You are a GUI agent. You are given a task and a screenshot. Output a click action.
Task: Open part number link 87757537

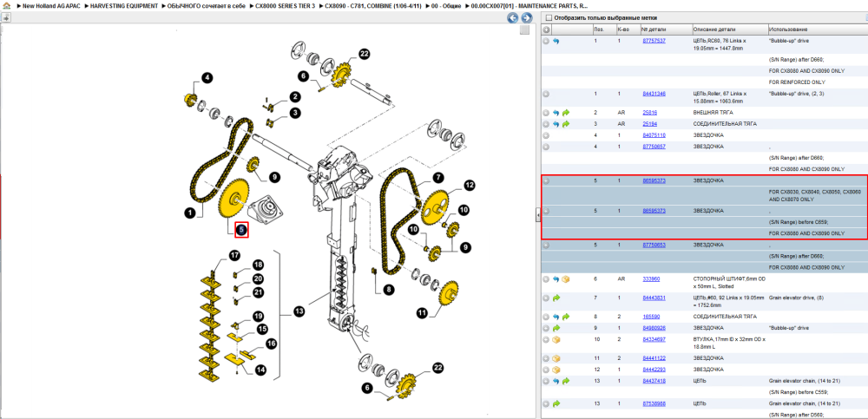[654, 41]
